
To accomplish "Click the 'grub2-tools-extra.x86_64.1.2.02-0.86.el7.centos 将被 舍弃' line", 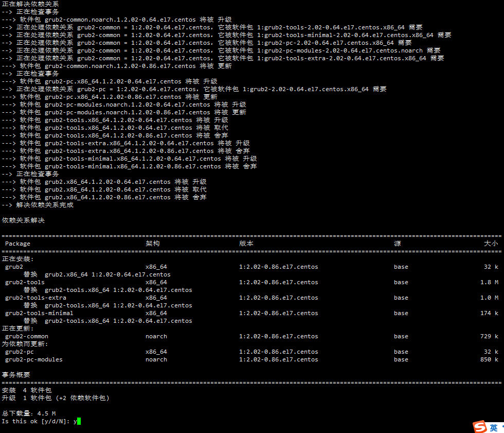I will pos(125,151).
